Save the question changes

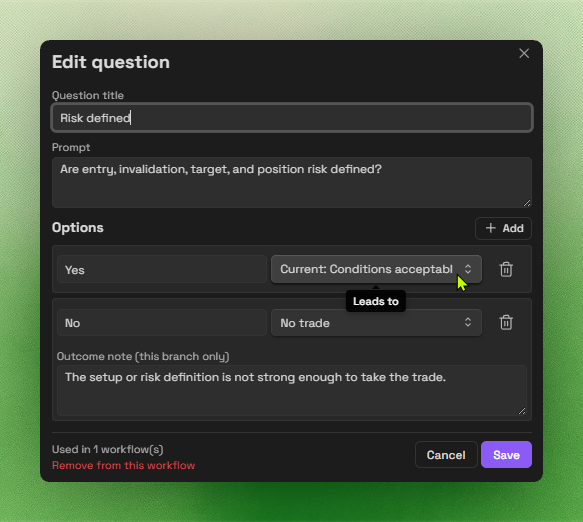click(506, 455)
